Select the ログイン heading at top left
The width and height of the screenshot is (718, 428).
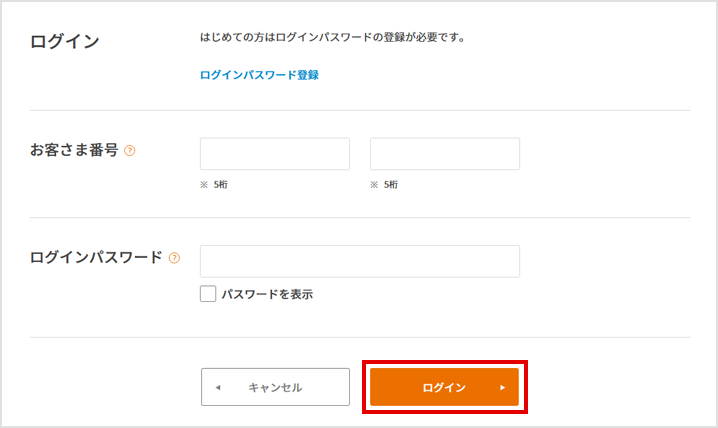pos(65,41)
